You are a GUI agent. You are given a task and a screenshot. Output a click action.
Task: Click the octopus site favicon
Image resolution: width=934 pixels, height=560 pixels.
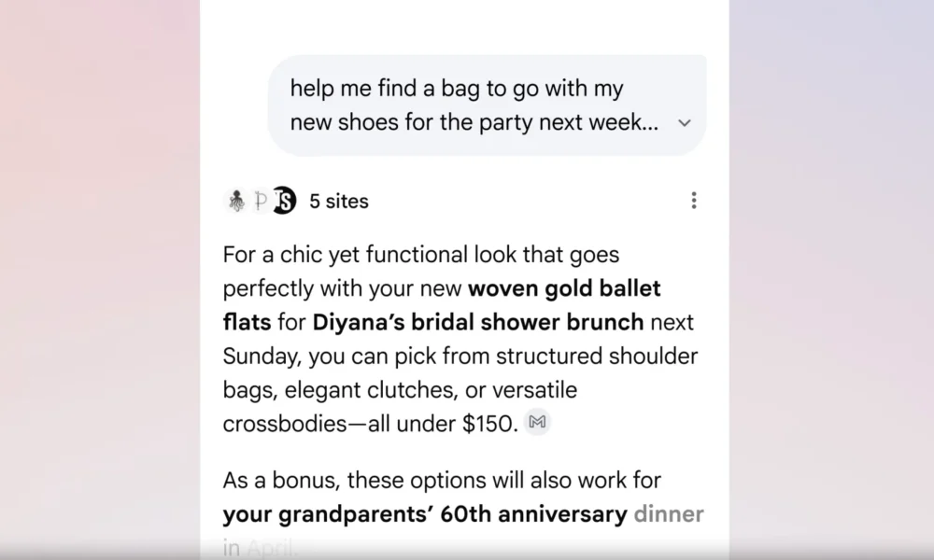point(235,201)
